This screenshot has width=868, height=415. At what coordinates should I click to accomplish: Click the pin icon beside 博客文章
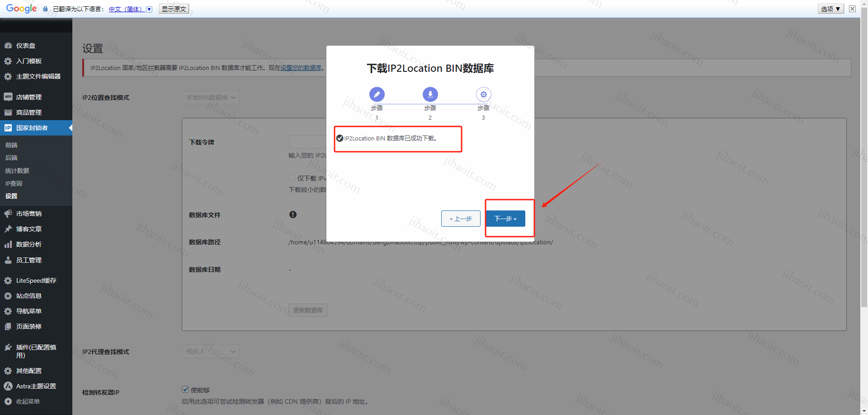point(8,229)
